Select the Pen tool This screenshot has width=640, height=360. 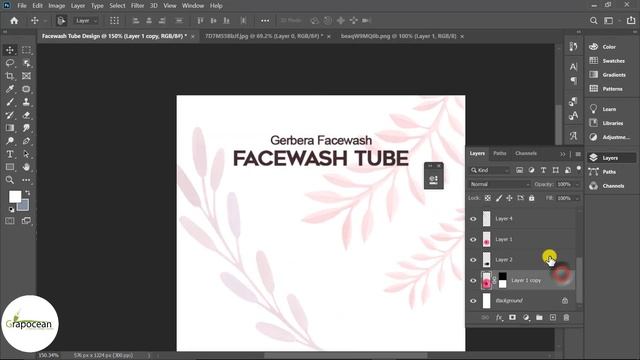26,141
